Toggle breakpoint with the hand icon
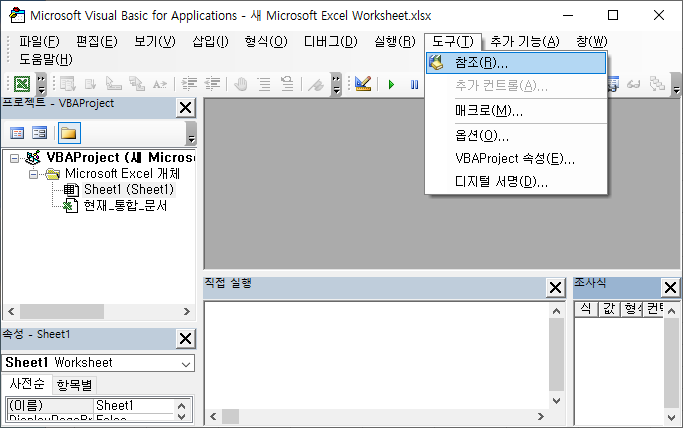 point(240,84)
